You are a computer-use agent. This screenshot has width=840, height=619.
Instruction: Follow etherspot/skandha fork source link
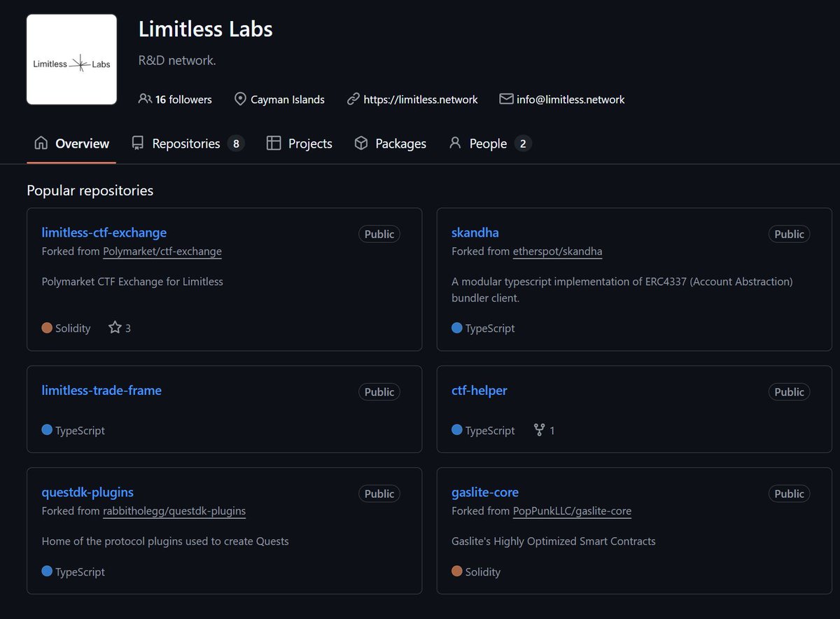click(x=557, y=251)
